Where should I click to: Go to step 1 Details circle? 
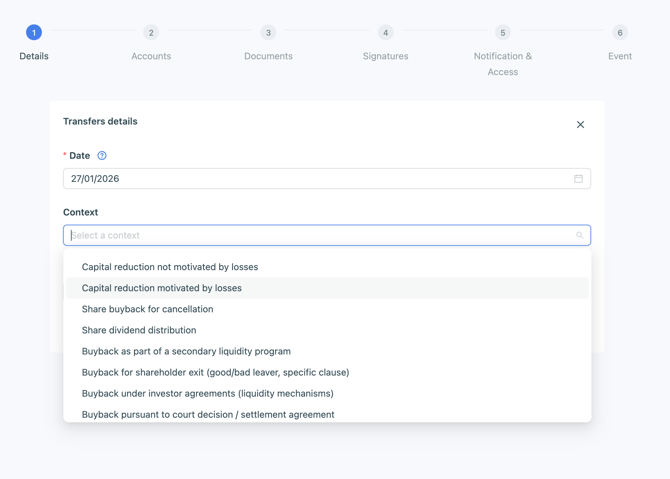(x=34, y=33)
